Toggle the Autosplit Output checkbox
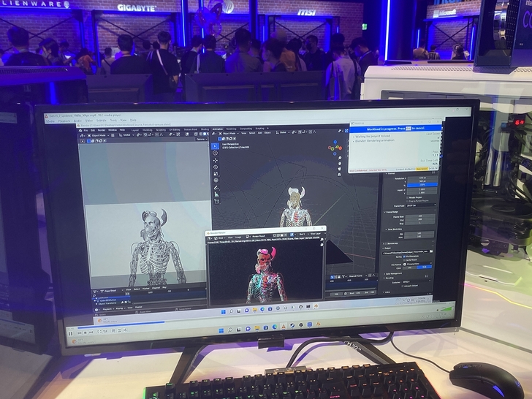The image size is (532, 399). click(x=403, y=286)
